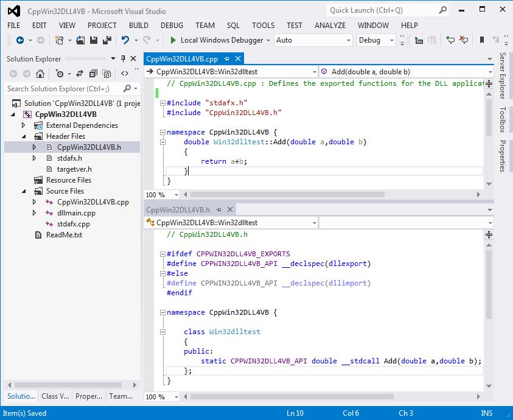Click the New Project toolbar icon
The image size is (513, 420).
(x=59, y=40)
